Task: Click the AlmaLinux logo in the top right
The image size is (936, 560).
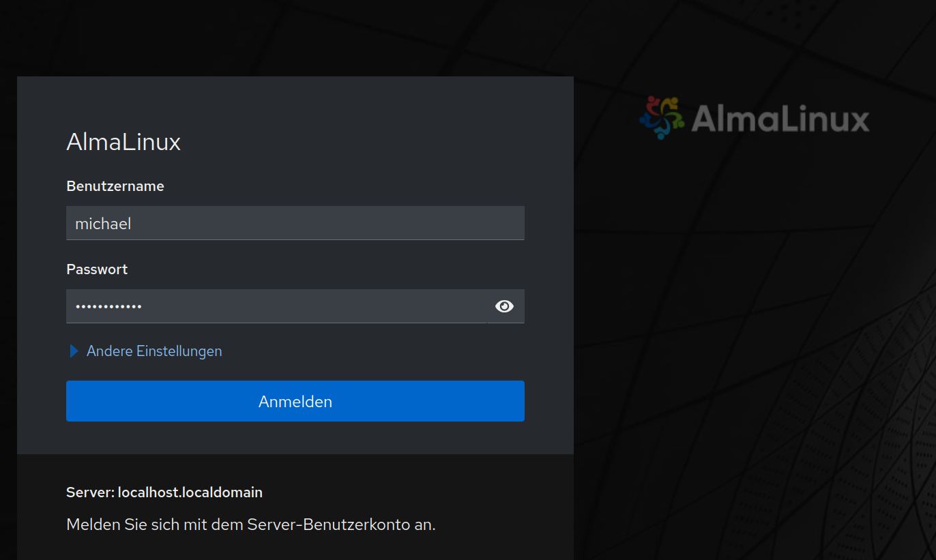Action: [x=752, y=119]
